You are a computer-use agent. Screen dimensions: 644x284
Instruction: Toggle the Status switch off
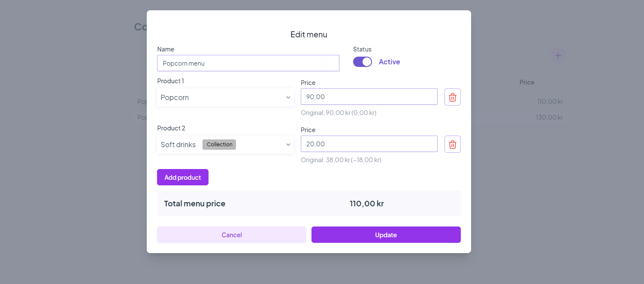(363, 62)
